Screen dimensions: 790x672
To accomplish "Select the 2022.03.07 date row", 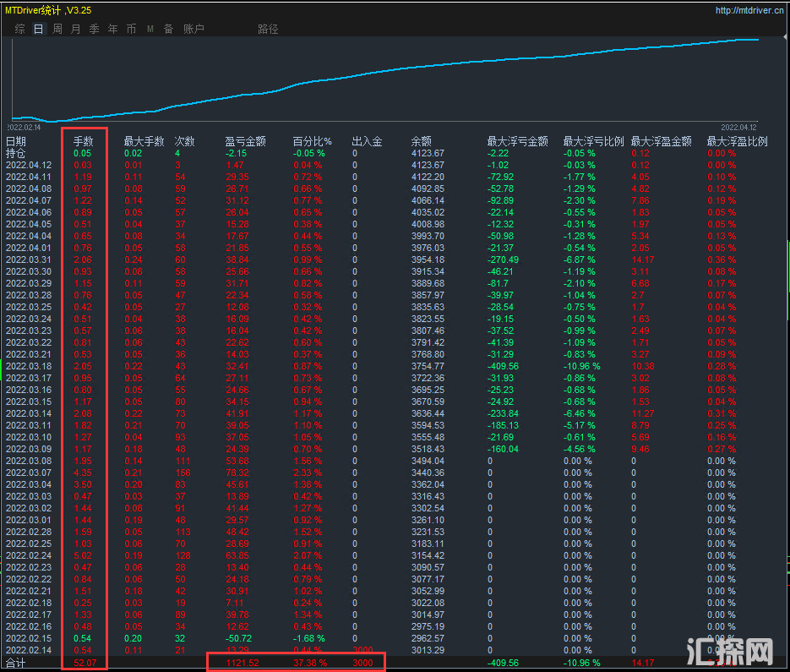I will [29, 473].
